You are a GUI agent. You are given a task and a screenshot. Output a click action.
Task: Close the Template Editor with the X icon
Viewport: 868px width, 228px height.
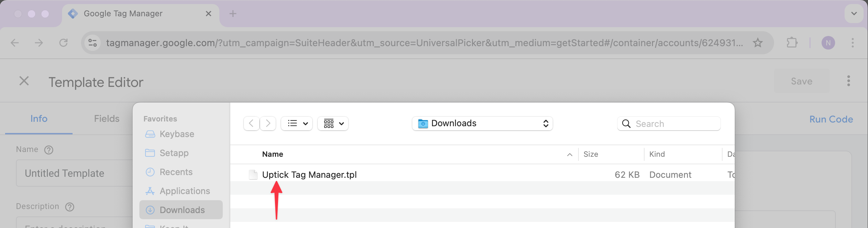click(24, 81)
